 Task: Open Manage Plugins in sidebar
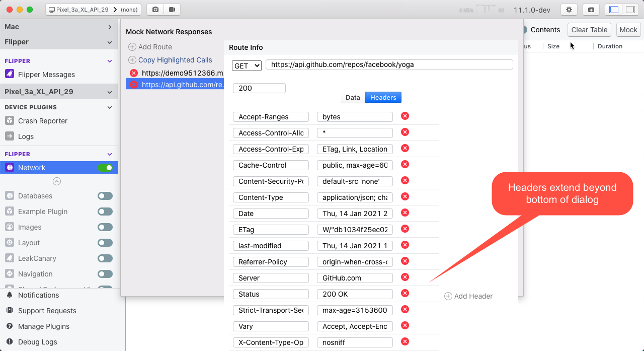pos(38,326)
